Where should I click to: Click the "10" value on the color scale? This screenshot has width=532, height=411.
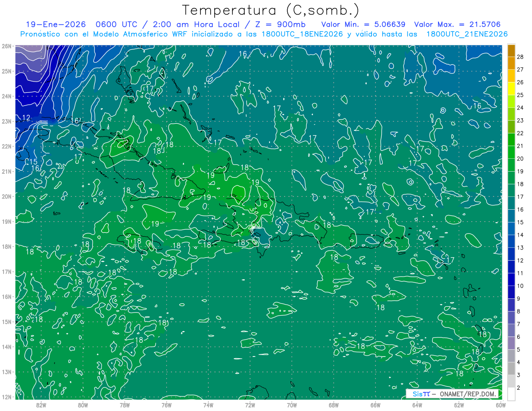[520, 286]
